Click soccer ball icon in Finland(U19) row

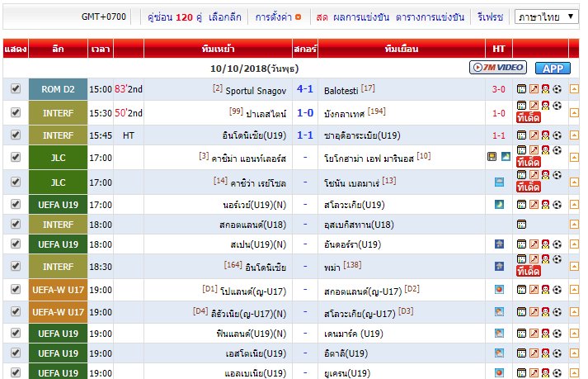(x=557, y=334)
